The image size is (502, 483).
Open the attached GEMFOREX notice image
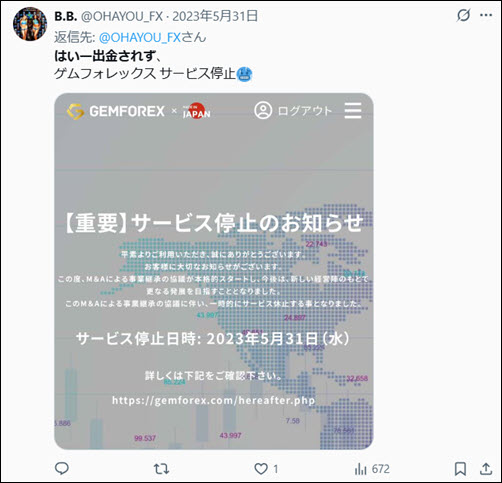point(214,271)
